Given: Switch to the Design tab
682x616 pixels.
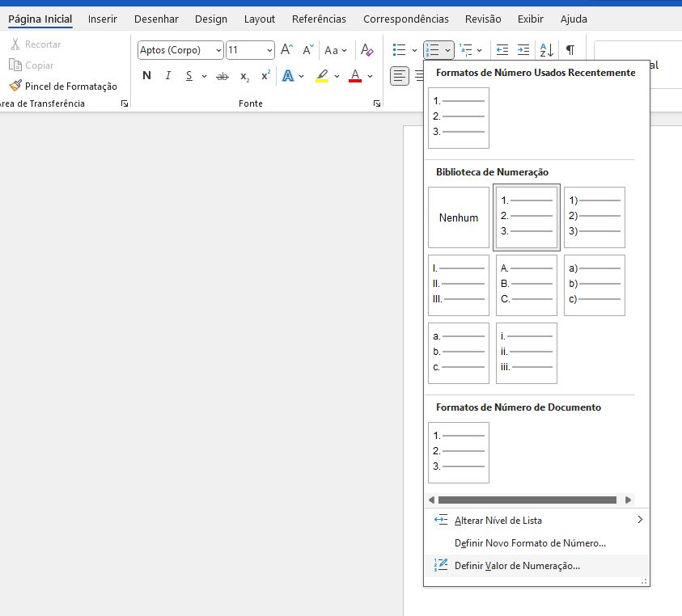Looking at the screenshot, I should [211, 19].
